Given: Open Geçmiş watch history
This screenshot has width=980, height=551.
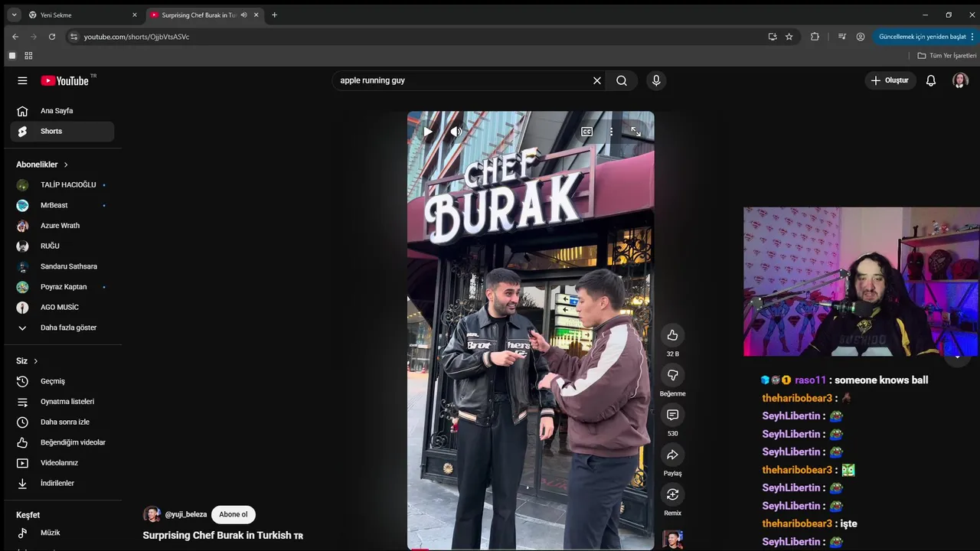Looking at the screenshot, I should pos(62,381).
